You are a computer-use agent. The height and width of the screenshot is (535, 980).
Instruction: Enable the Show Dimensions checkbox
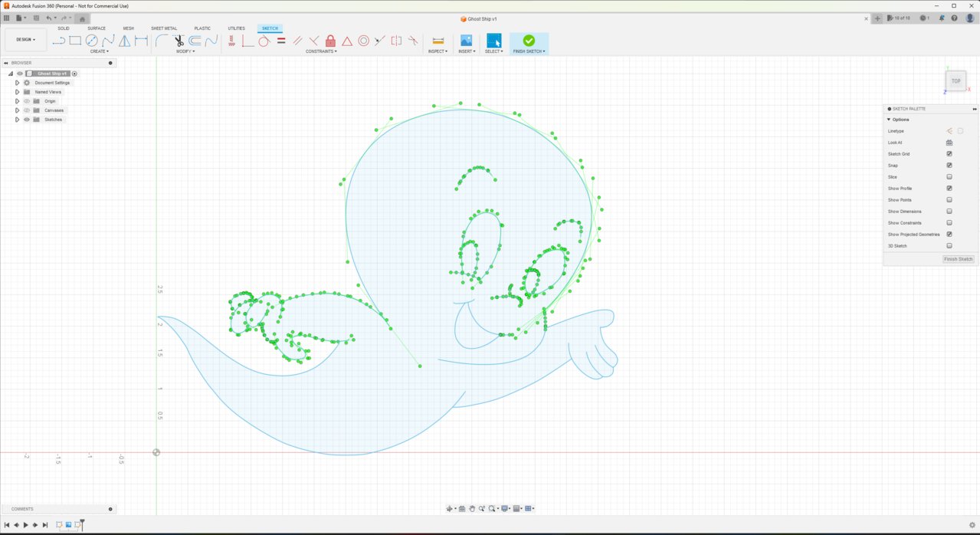tap(949, 212)
